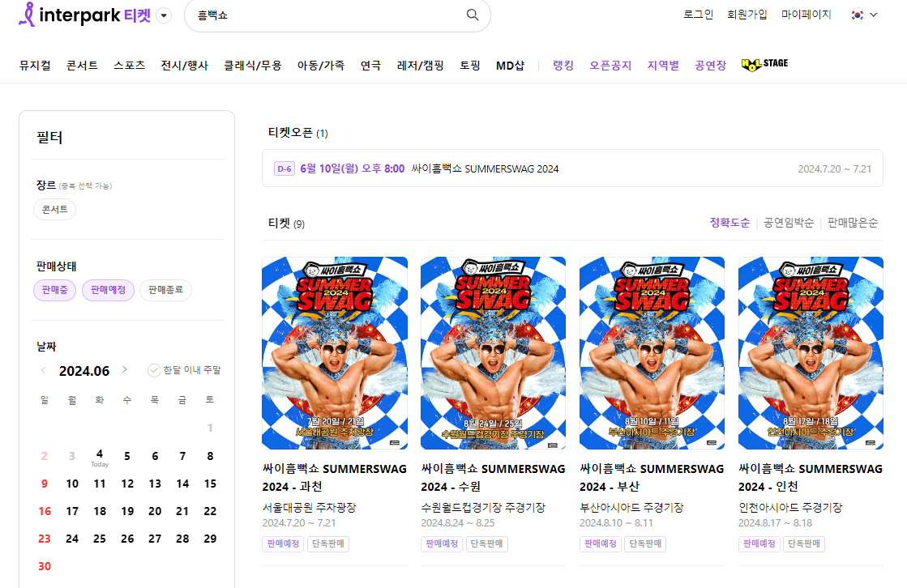Open title 싸이흠뻑쇼 SUMMERSWAG 2024 - 수원
Viewport: 907px width, 588px height.
coord(493,478)
